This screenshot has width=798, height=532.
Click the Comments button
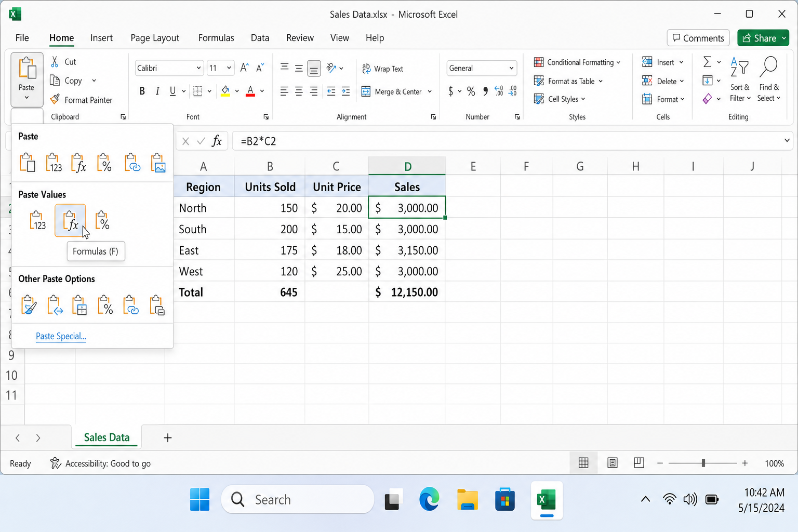coord(698,38)
